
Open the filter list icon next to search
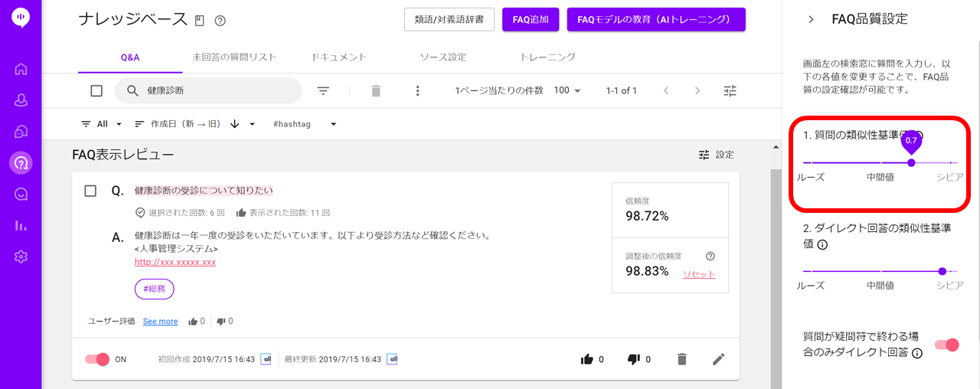click(x=323, y=91)
